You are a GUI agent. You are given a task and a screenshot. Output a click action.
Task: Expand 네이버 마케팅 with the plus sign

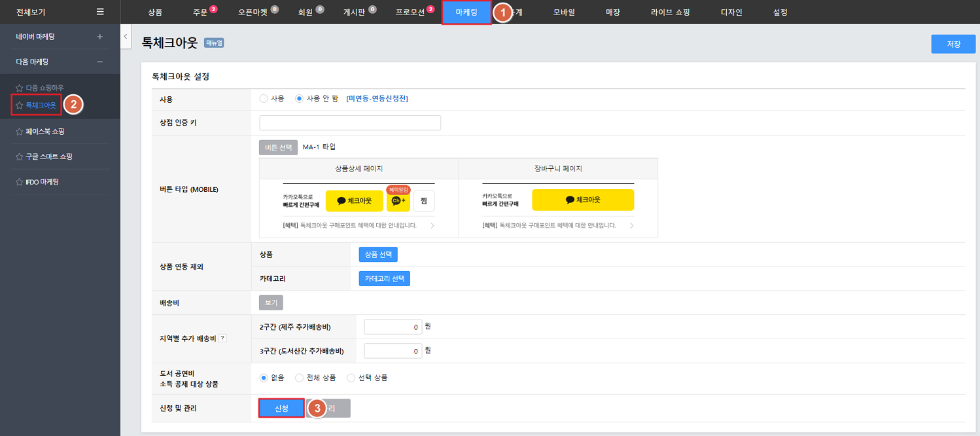tap(100, 37)
